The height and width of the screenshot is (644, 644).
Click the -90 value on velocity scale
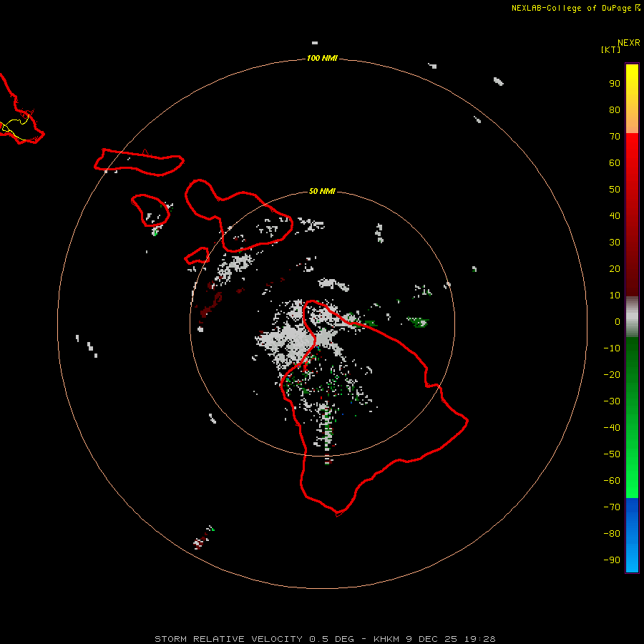(x=612, y=560)
